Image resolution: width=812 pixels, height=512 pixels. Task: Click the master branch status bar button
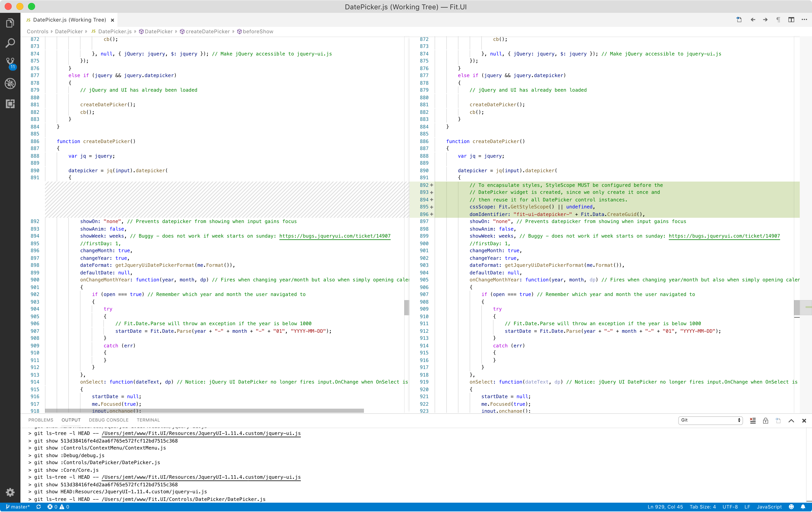pyautogui.click(x=18, y=507)
